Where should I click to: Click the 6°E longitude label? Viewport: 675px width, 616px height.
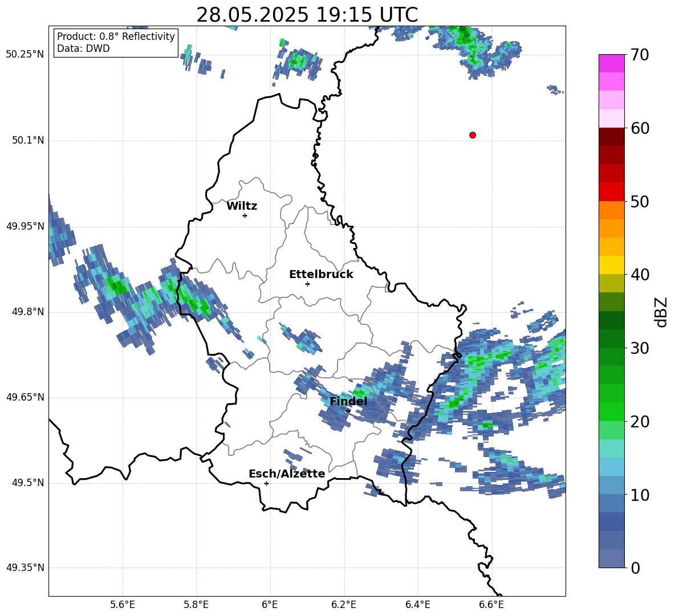(270, 605)
